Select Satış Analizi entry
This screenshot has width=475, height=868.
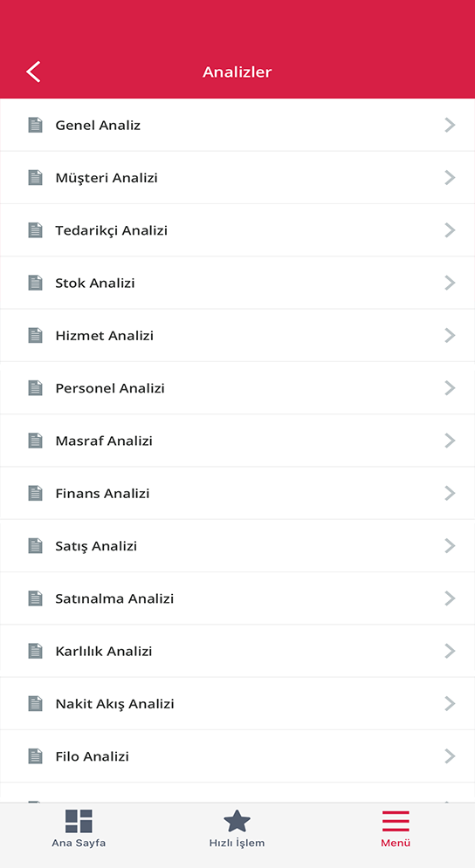[237, 546]
